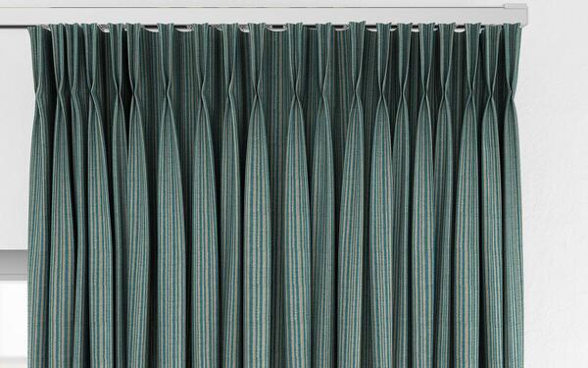This screenshot has width=588, height=368.
Task: Click the curtain hook gap near track center
Action: point(276,27)
